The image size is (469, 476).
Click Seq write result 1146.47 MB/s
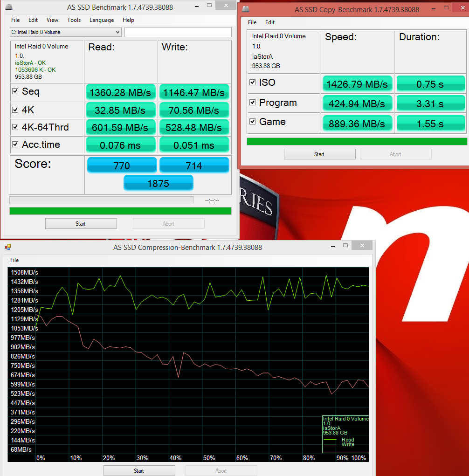(x=194, y=92)
